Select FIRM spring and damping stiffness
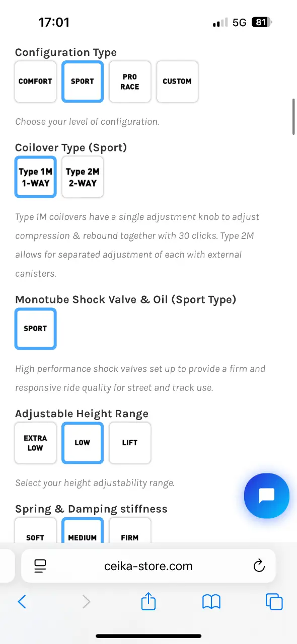The width and height of the screenshot is (297, 644). 130,530
